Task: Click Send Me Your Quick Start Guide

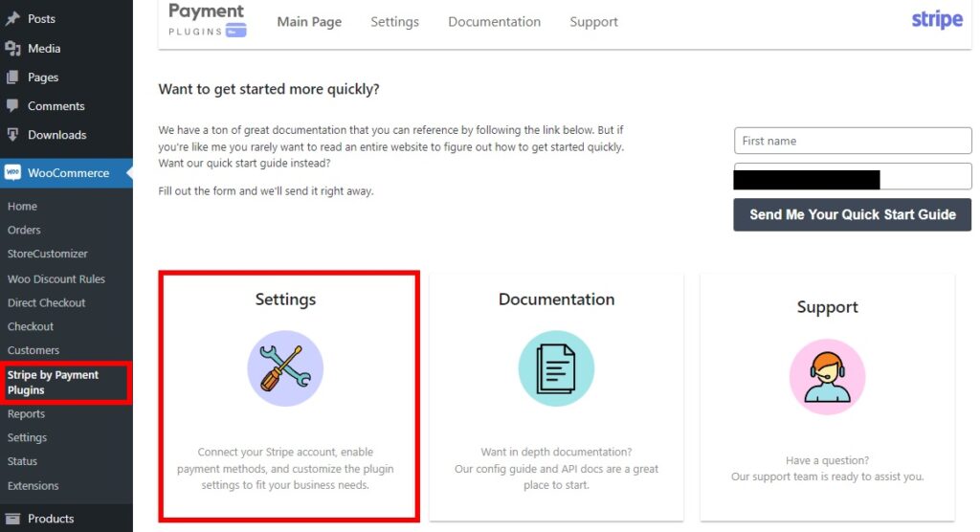Action: [853, 214]
